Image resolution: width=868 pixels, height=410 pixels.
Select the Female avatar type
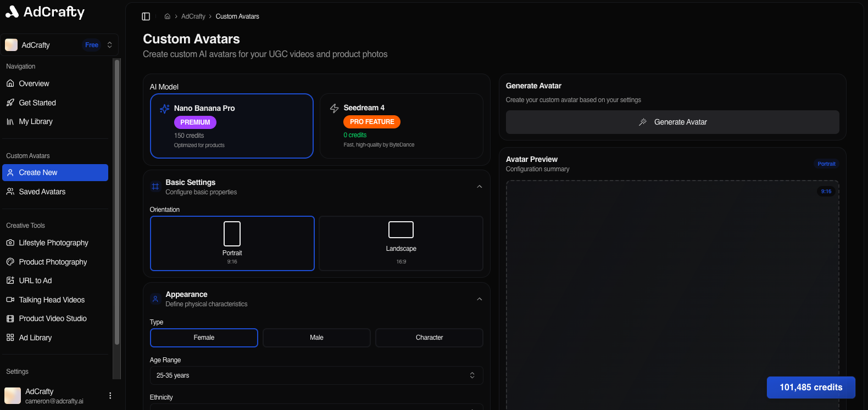(x=204, y=338)
